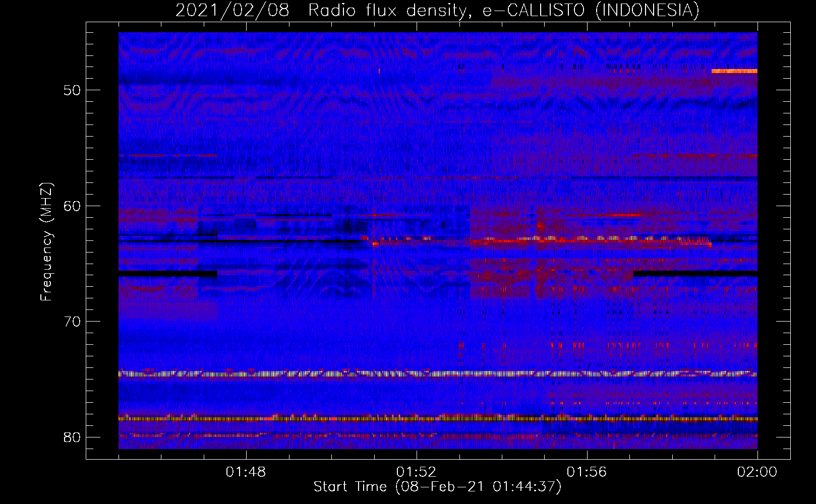Click the date '2021/02/08' in the title
This screenshot has height=504, width=816.
(x=232, y=10)
